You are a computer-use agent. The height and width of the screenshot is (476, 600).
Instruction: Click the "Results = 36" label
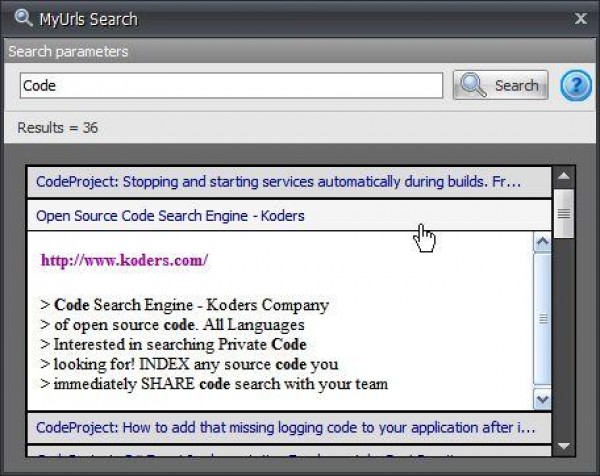(x=58, y=128)
